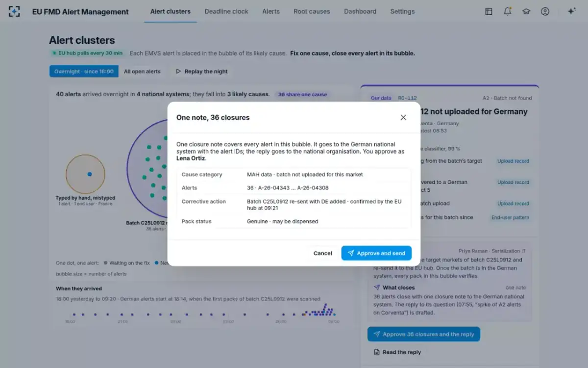
Task: Close the One note, 36 closures dialog
Action: [x=403, y=117]
